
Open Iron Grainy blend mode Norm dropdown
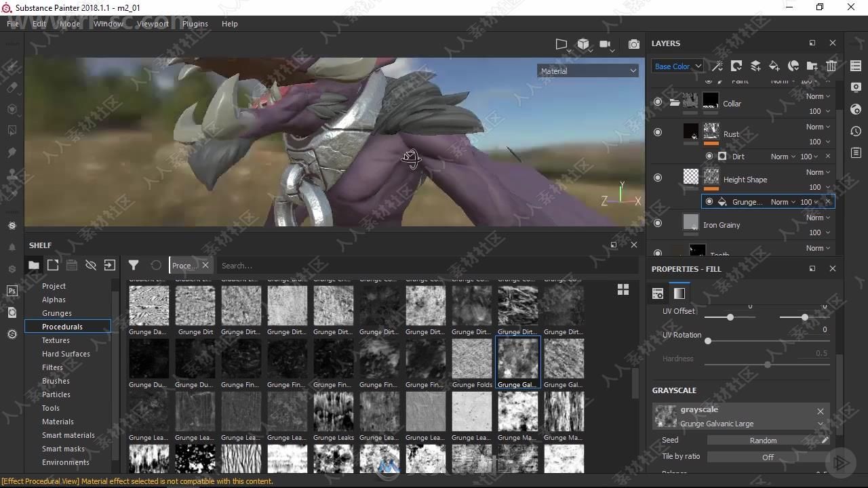point(818,218)
